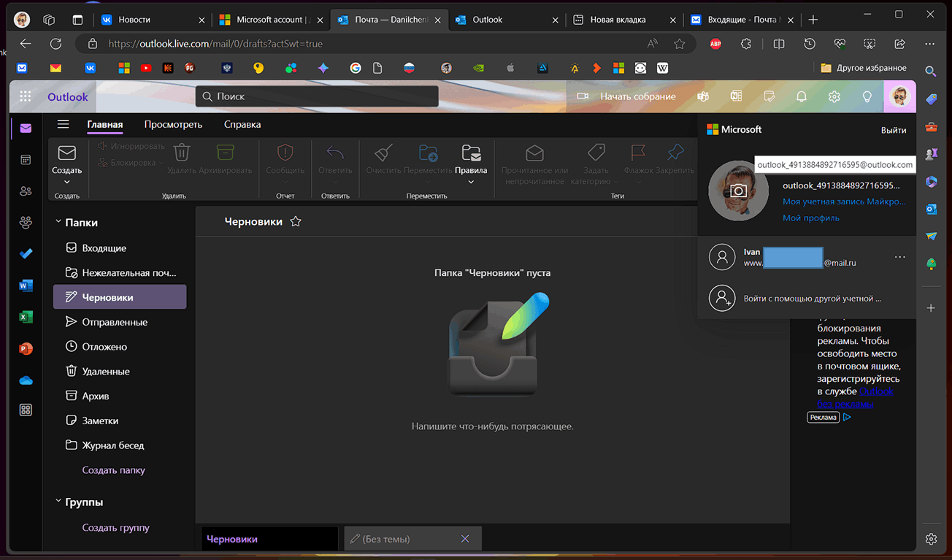Click Создать папку link

(114, 470)
